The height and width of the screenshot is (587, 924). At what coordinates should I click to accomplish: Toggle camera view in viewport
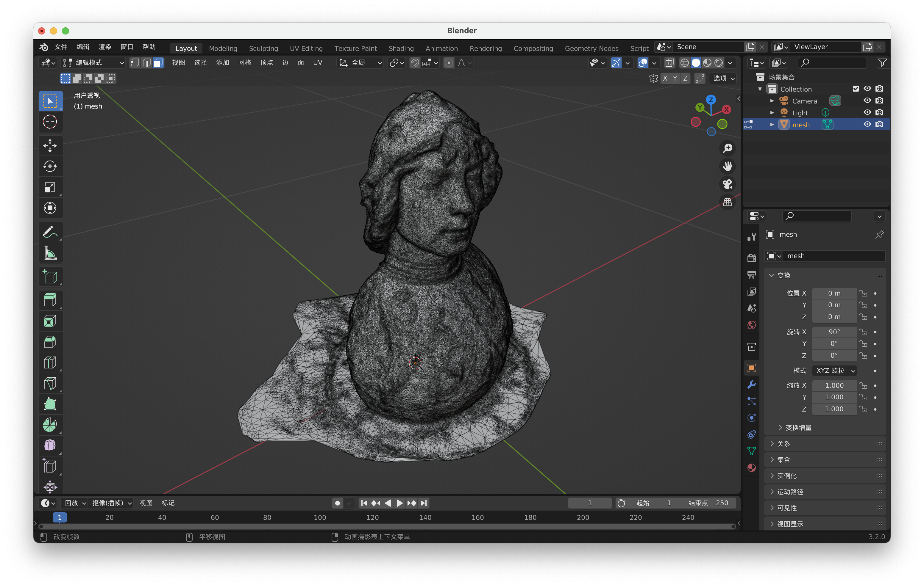point(727,184)
